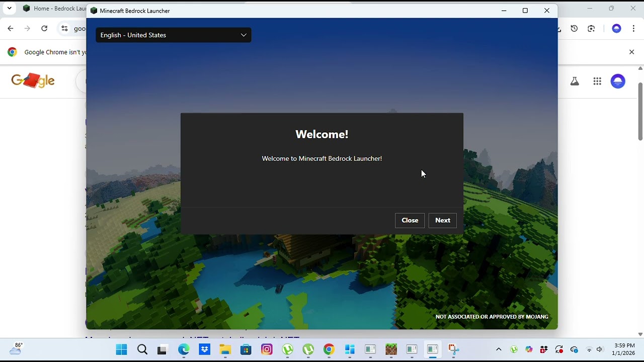Switch to Google Chrome on taskbar

pyautogui.click(x=329, y=349)
